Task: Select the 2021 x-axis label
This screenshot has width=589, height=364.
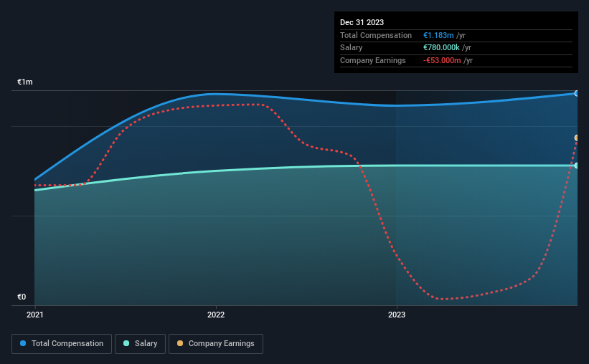Action: tap(35, 315)
